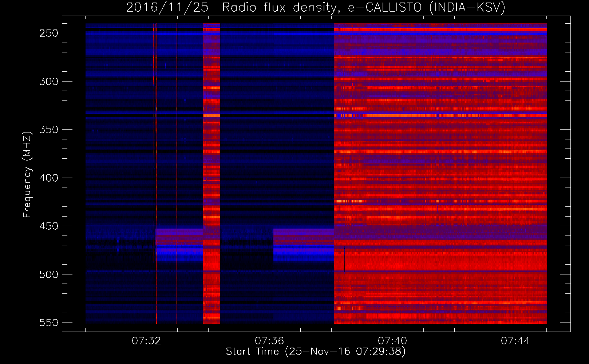Select the 550 frequency tick label
589x364 pixels.
coord(49,323)
